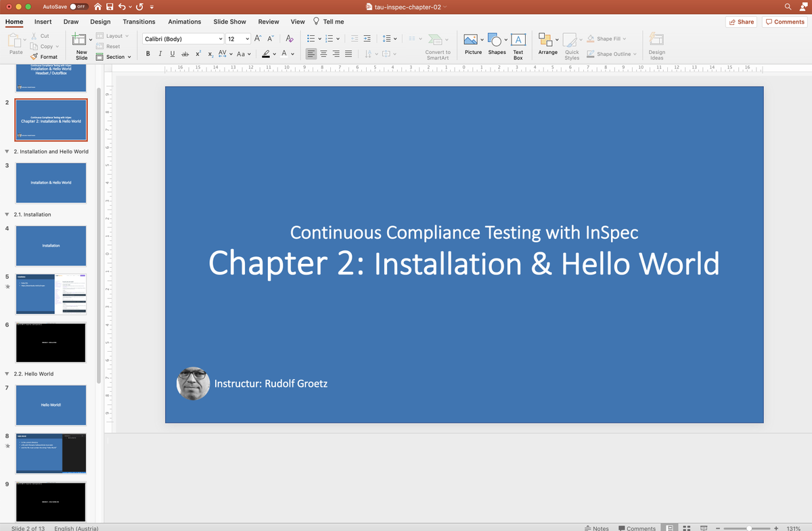Image resolution: width=812 pixels, height=531 pixels.
Task: Align text left
Action: (x=311, y=53)
